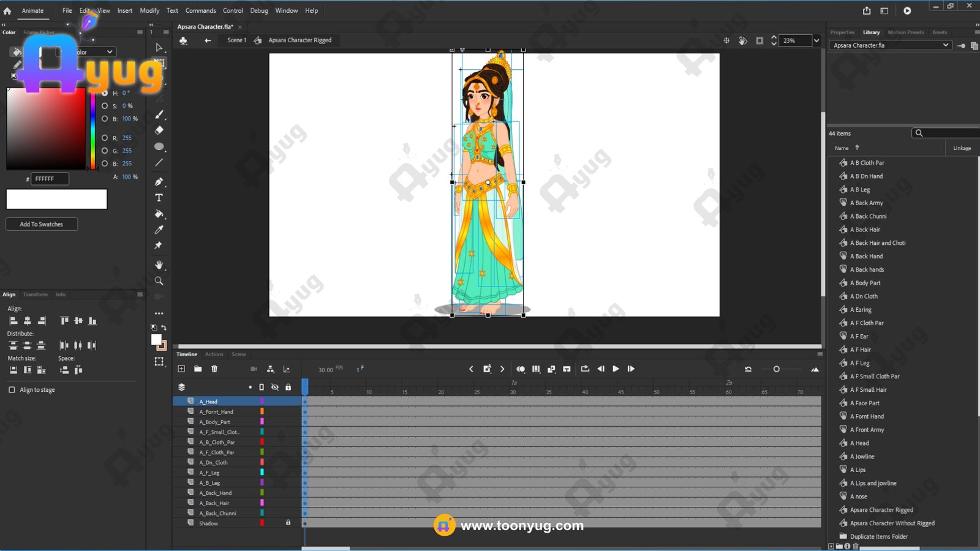Click Scene 1 in the breadcrumb
This screenshot has height=551, width=980.
(236, 40)
